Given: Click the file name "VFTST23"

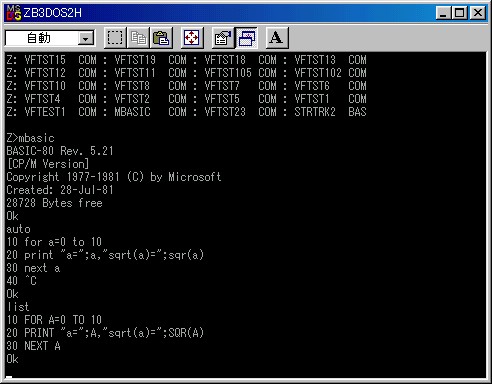Looking at the screenshot, I should click(225, 112).
